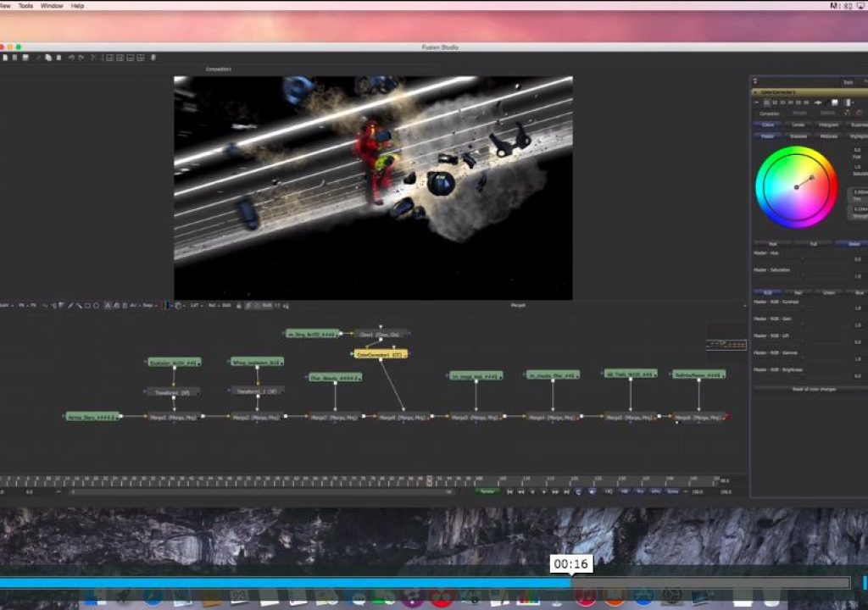Select the Transform1_1 (Xf) node
This screenshot has height=610, width=868.
point(257,391)
